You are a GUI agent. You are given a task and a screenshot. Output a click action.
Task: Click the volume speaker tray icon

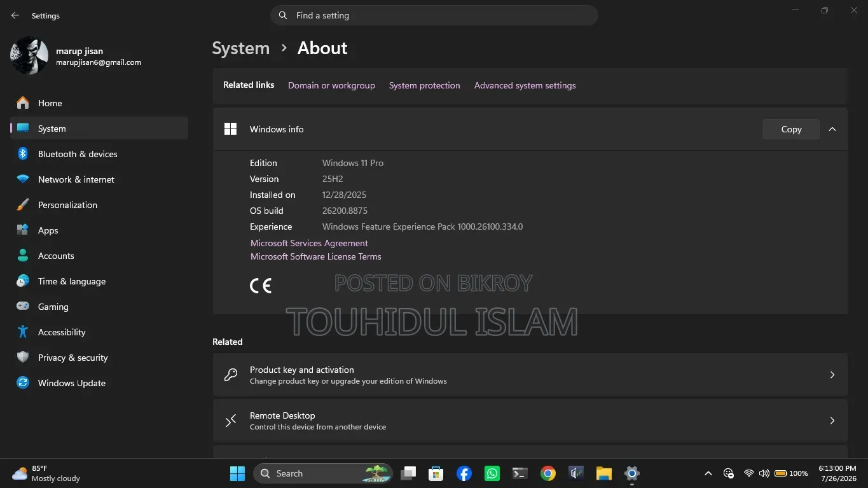764,473
